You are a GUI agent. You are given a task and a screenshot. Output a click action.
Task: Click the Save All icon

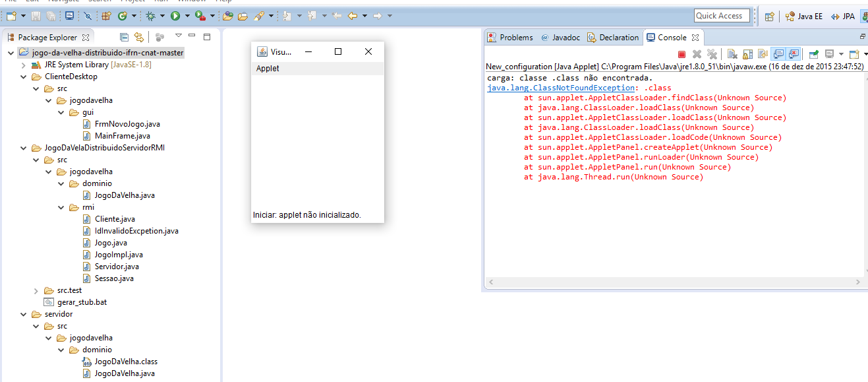(51, 16)
